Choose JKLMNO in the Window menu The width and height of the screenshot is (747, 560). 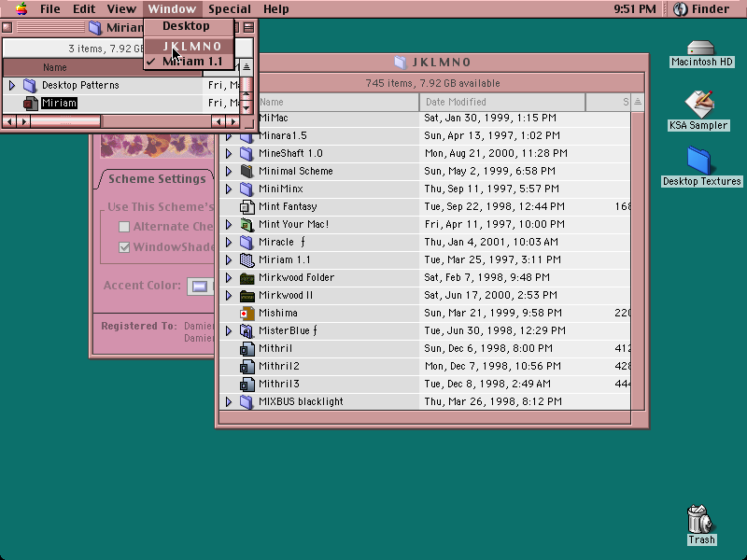[x=189, y=46]
